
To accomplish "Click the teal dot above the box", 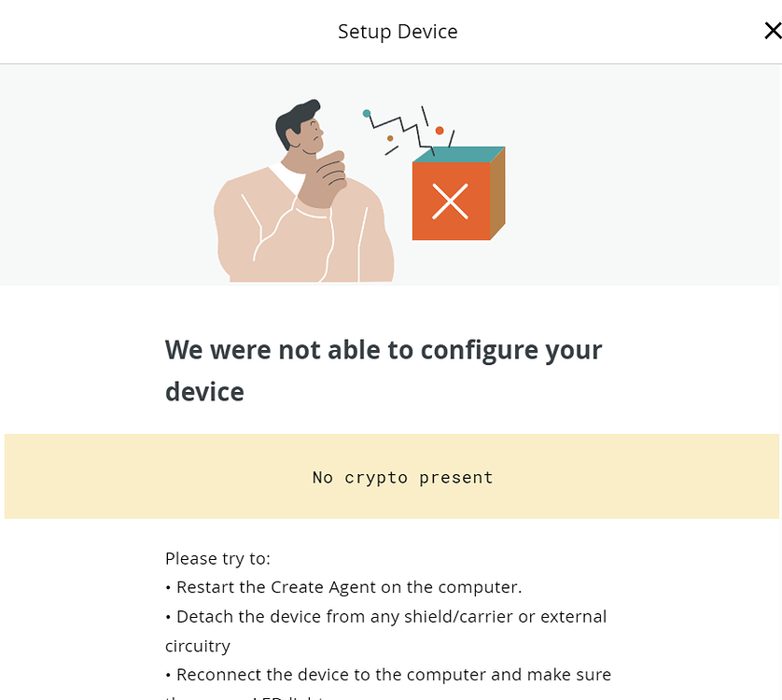I will tap(367, 114).
